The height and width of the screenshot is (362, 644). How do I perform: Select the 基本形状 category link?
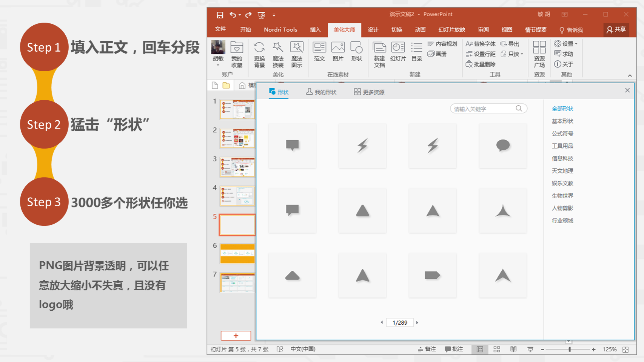pos(562,121)
